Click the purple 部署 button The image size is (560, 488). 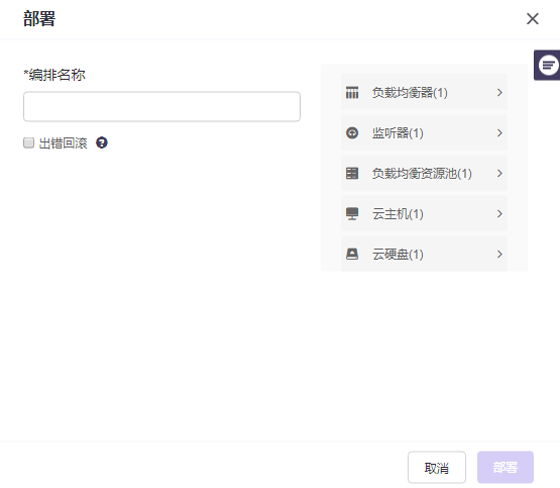pos(505,467)
